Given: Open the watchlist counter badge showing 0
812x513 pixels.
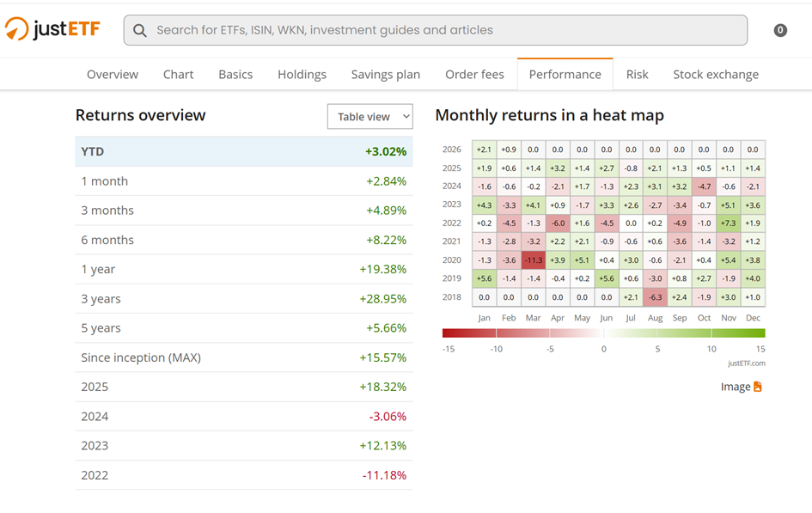Looking at the screenshot, I should (x=780, y=30).
